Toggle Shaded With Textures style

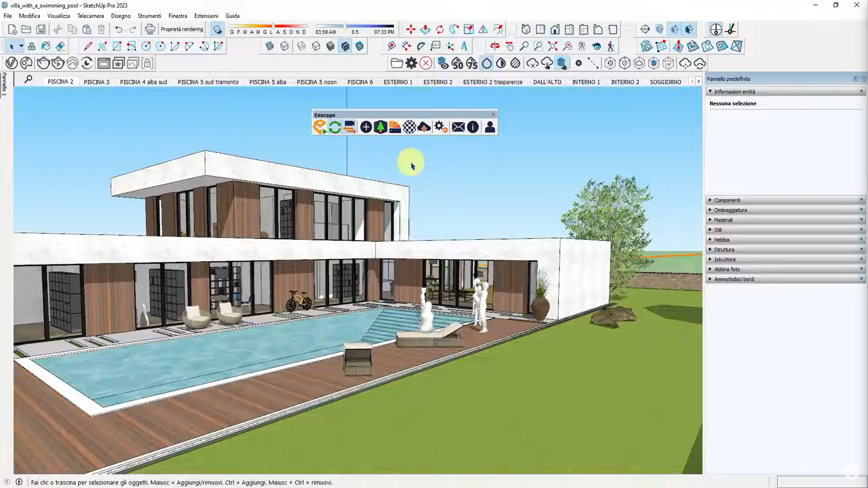[x=345, y=46]
